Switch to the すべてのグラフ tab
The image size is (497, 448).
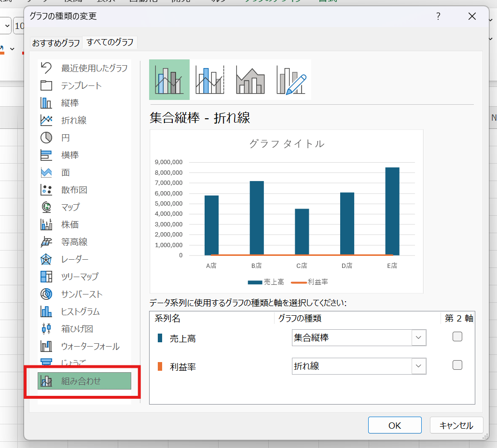coord(110,42)
